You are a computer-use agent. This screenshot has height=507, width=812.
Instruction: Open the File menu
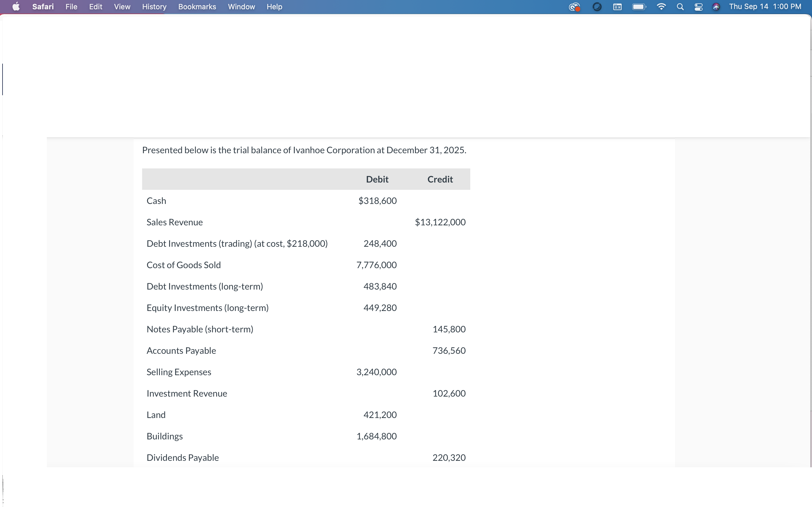pyautogui.click(x=71, y=7)
